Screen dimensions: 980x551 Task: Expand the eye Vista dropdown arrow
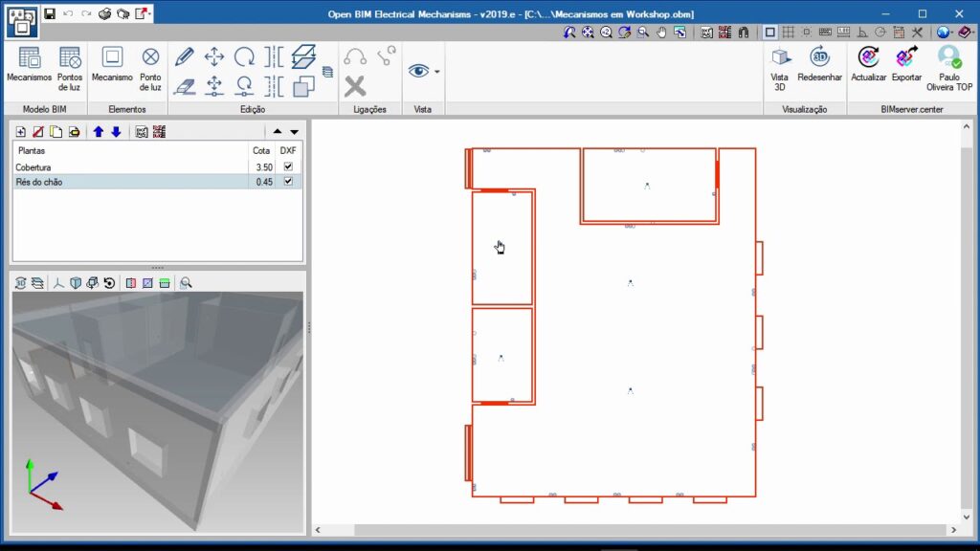(x=437, y=72)
